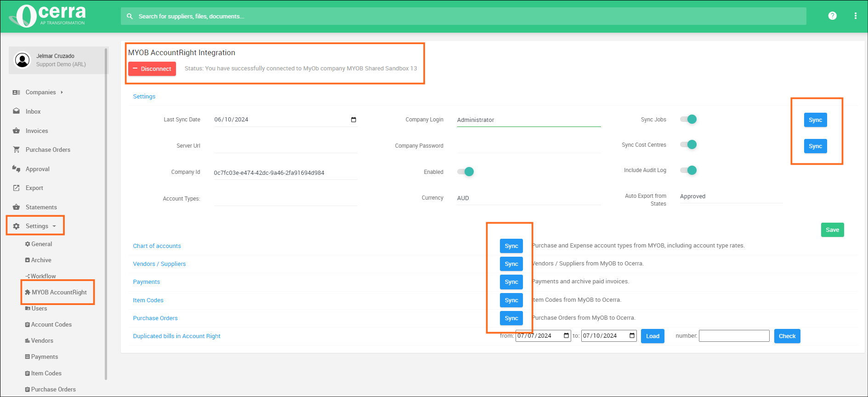Select Users under Settings
The width and height of the screenshot is (868, 397).
[x=39, y=309]
